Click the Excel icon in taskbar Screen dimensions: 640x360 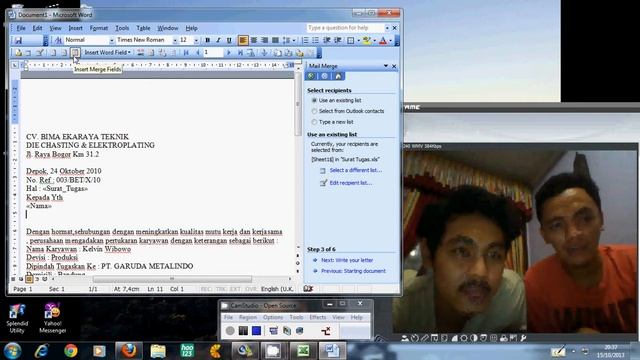pyautogui.click(x=303, y=351)
